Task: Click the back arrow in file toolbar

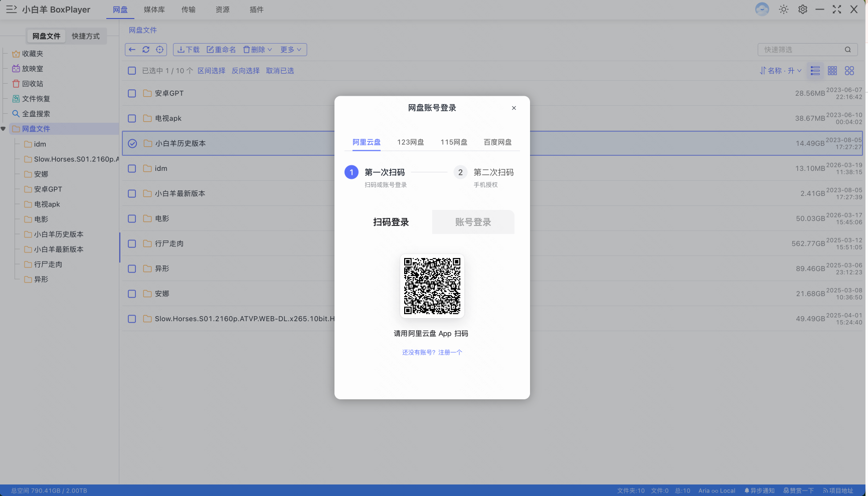Action: (132, 50)
